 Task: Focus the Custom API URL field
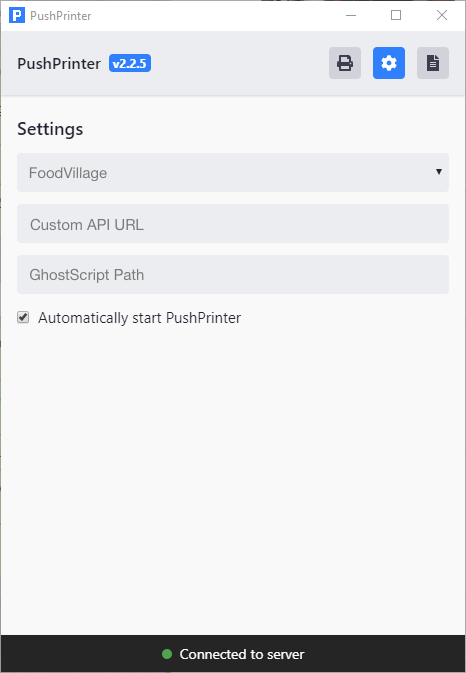click(233, 224)
